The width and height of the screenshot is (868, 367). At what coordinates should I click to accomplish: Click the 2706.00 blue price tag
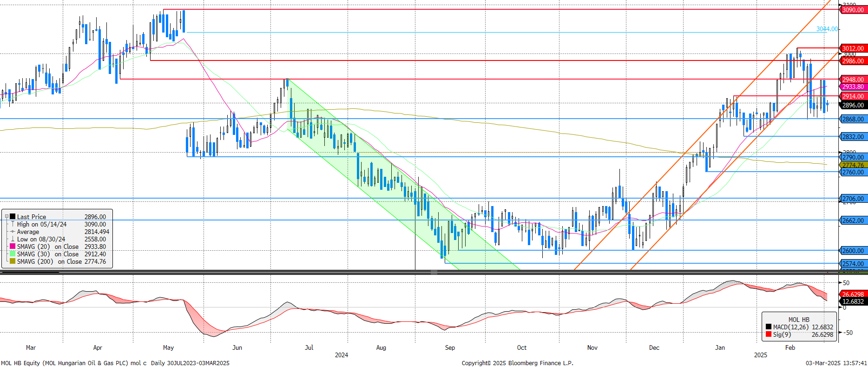coord(854,199)
